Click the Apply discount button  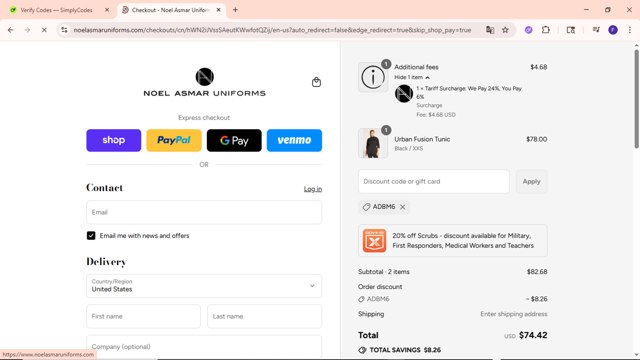coord(531,181)
